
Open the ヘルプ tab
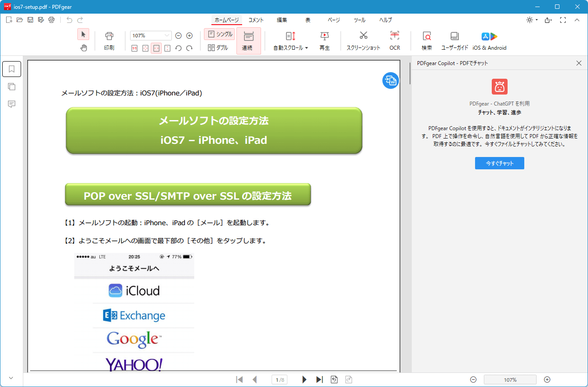coord(385,20)
